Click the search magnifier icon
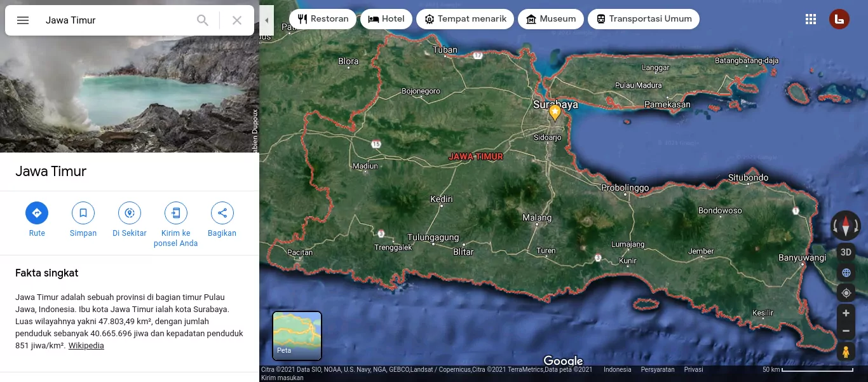 203,20
